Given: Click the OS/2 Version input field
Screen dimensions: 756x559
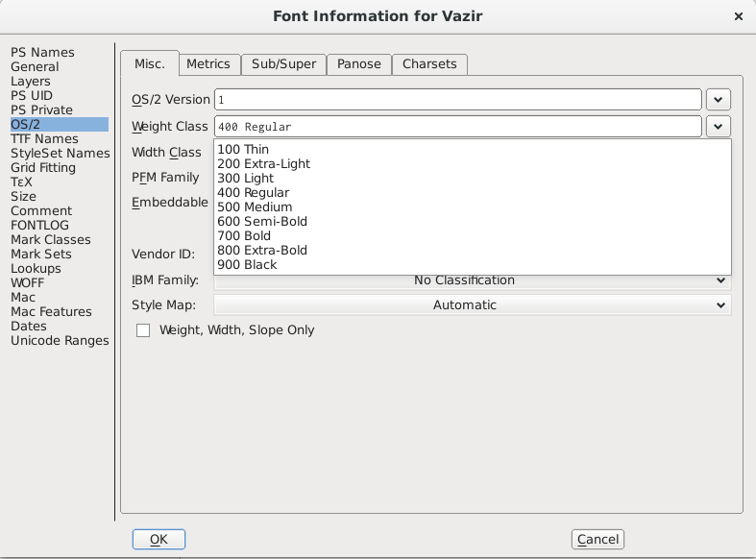Looking at the screenshot, I should point(458,100).
